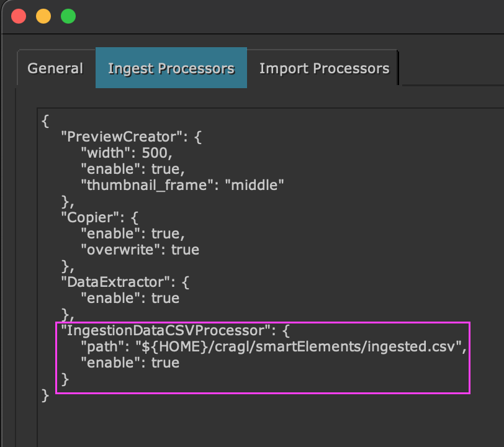
Task: Click the opening brace on the first line
Action: (x=45, y=120)
